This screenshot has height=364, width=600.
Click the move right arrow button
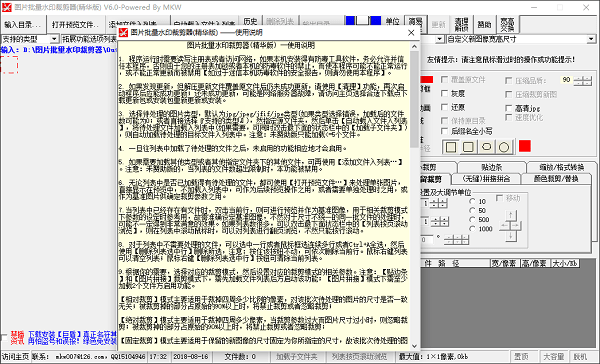[516, 226]
